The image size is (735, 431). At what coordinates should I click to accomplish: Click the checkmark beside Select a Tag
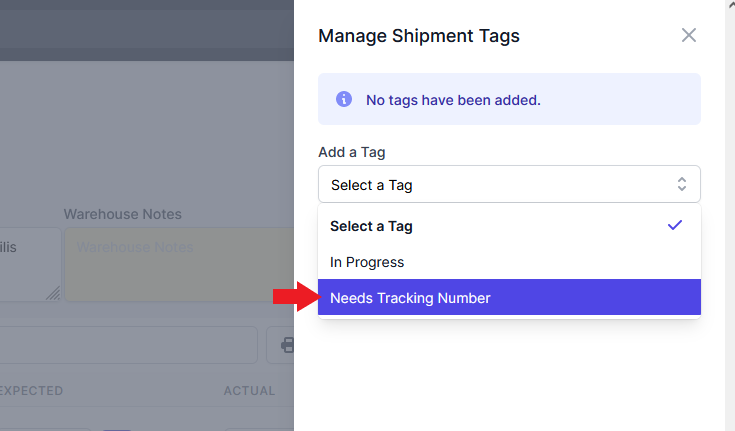(675, 225)
